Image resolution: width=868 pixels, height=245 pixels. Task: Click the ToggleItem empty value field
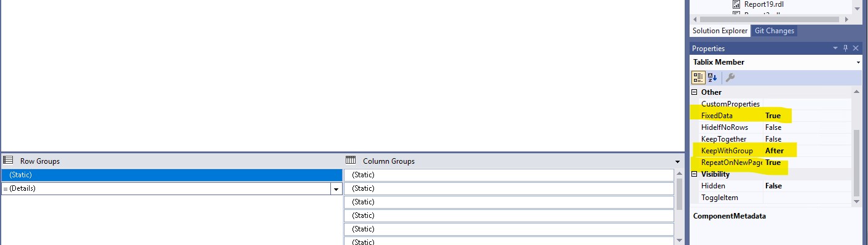coord(808,198)
